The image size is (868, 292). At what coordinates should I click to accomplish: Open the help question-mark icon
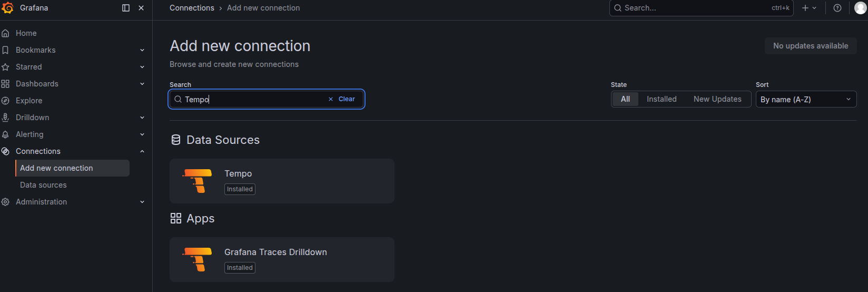click(x=837, y=8)
